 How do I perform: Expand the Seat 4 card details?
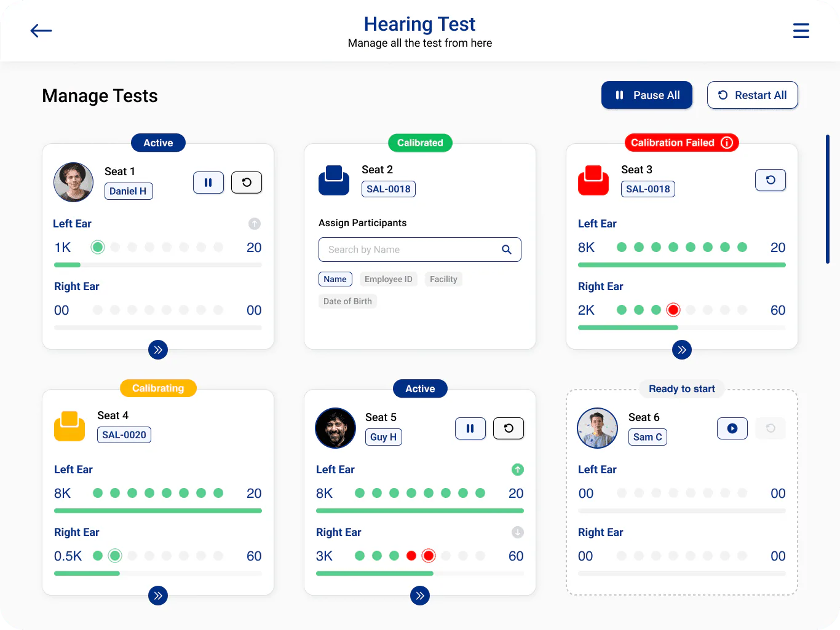[x=158, y=596]
